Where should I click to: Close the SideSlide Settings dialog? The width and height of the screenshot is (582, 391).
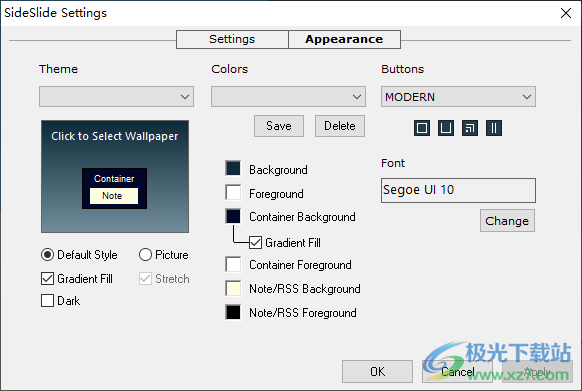pos(566,13)
